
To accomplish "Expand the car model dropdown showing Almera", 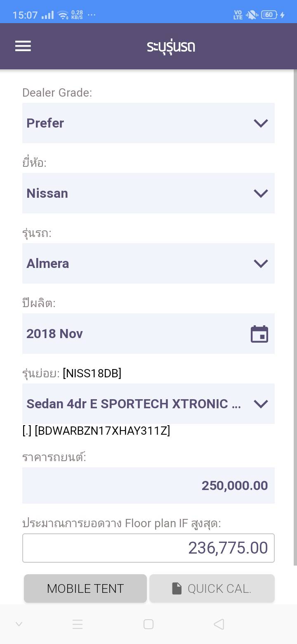I will (148, 263).
